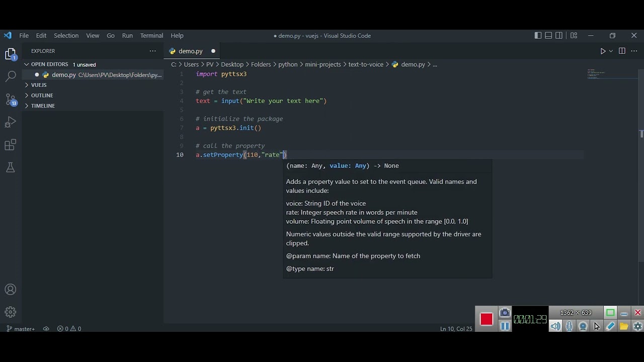The width and height of the screenshot is (644, 362).
Task: Open the Help menu
Action: [x=177, y=36]
